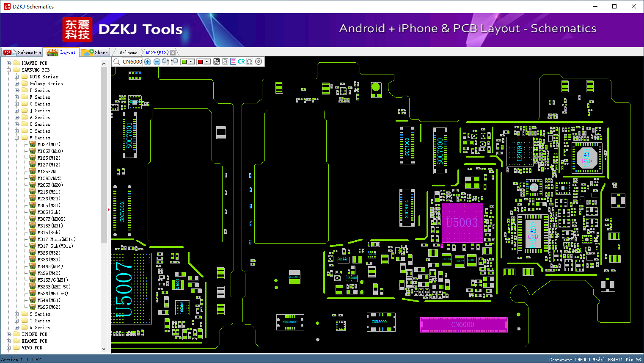Open the M135F/M layout entry
Screen dimensions: 644x363
pos(47,172)
